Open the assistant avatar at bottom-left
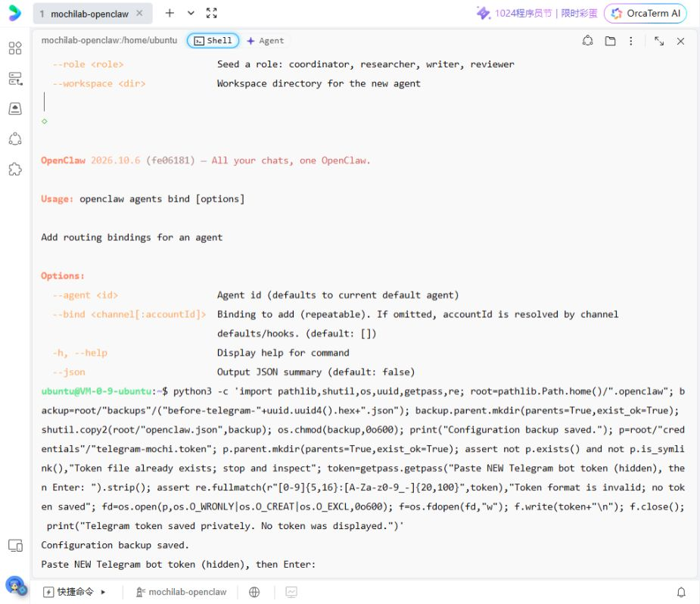 pos(16,586)
